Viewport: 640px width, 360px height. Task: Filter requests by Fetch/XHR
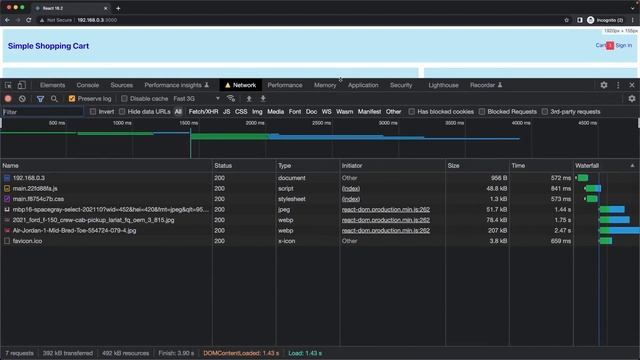pyautogui.click(x=203, y=112)
